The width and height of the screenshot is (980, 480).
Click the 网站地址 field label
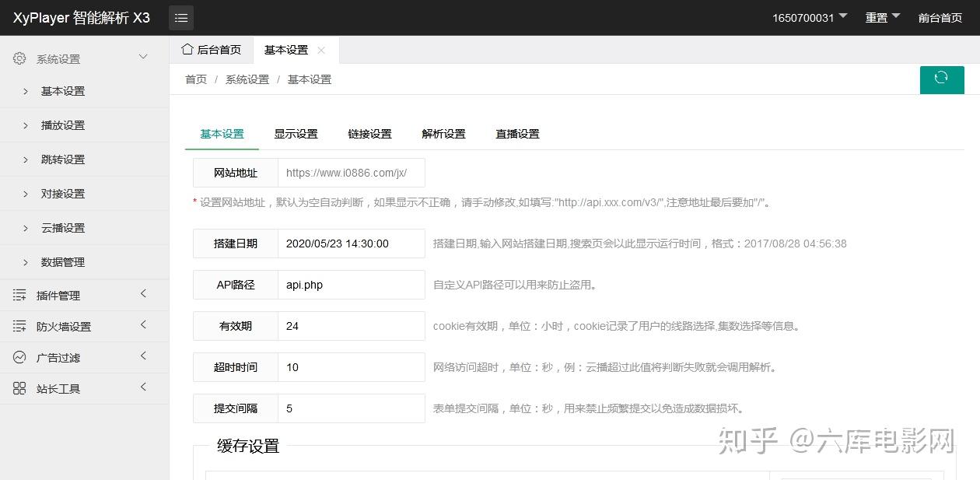click(x=236, y=173)
